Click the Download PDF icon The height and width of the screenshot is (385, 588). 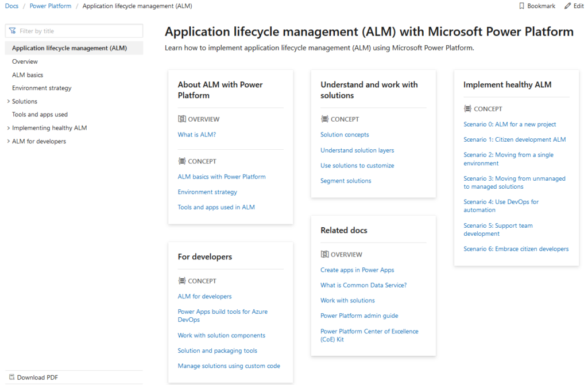(x=11, y=378)
